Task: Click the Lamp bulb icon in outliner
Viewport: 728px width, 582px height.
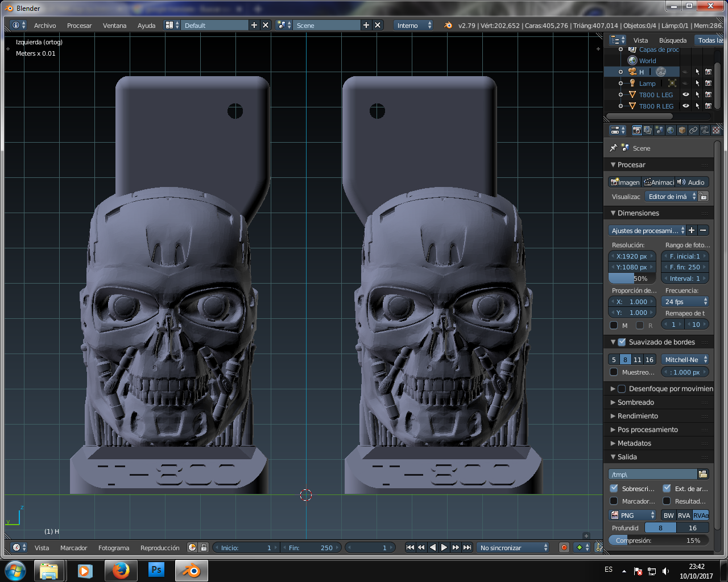Action: coord(632,83)
